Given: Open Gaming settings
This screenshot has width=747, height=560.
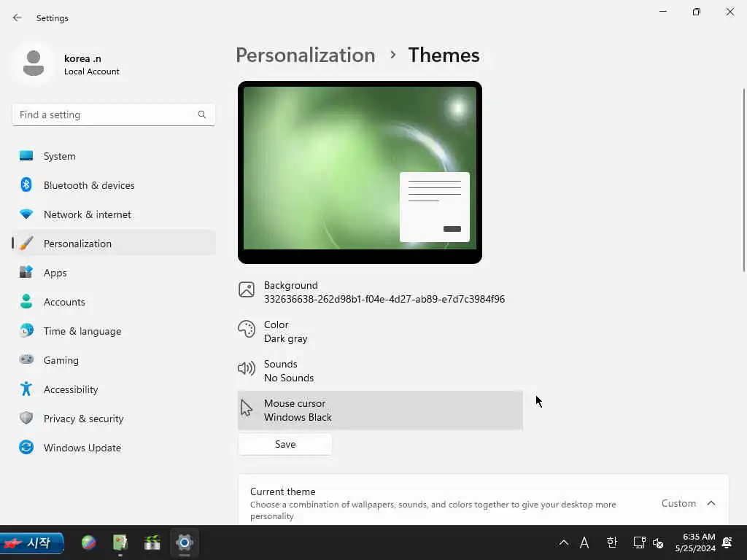Looking at the screenshot, I should click(x=113, y=360).
